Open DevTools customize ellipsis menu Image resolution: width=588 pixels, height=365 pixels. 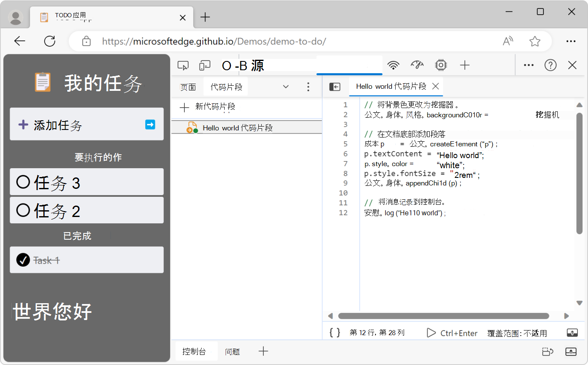pos(528,65)
